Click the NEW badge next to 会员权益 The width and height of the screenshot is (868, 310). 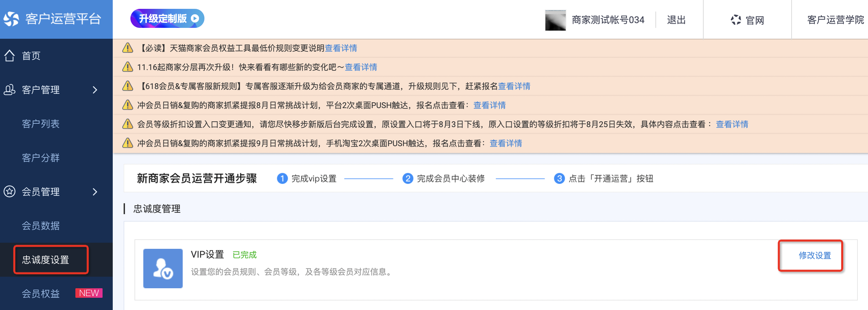(x=89, y=293)
